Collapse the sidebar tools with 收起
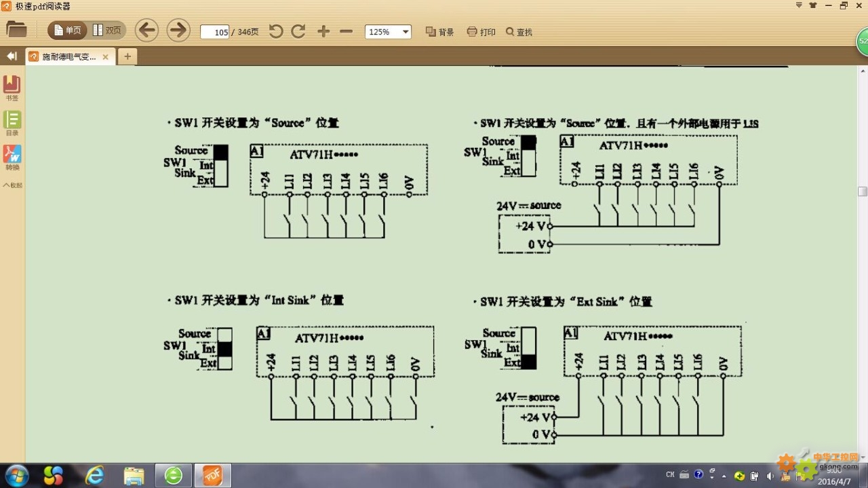The width and height of the screenshot is (868, 488). 12,185
